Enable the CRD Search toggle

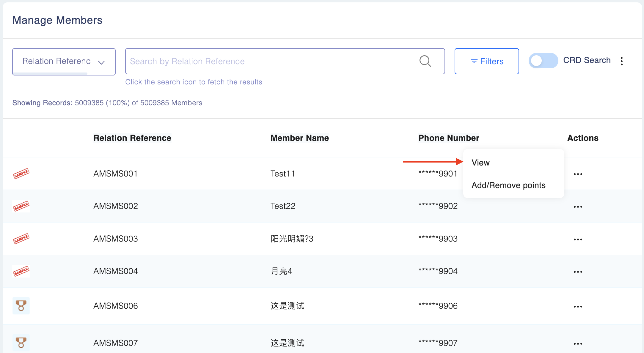(x=543, y=61)
